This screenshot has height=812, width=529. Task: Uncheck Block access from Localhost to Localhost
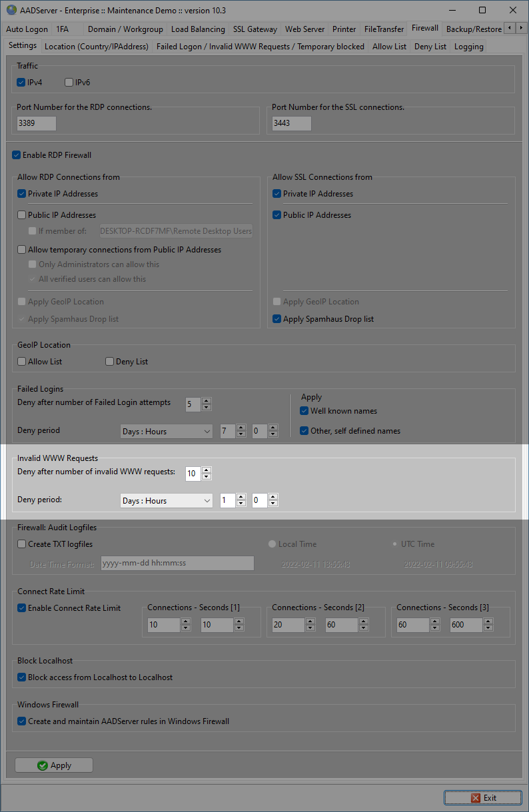(22, 677)
